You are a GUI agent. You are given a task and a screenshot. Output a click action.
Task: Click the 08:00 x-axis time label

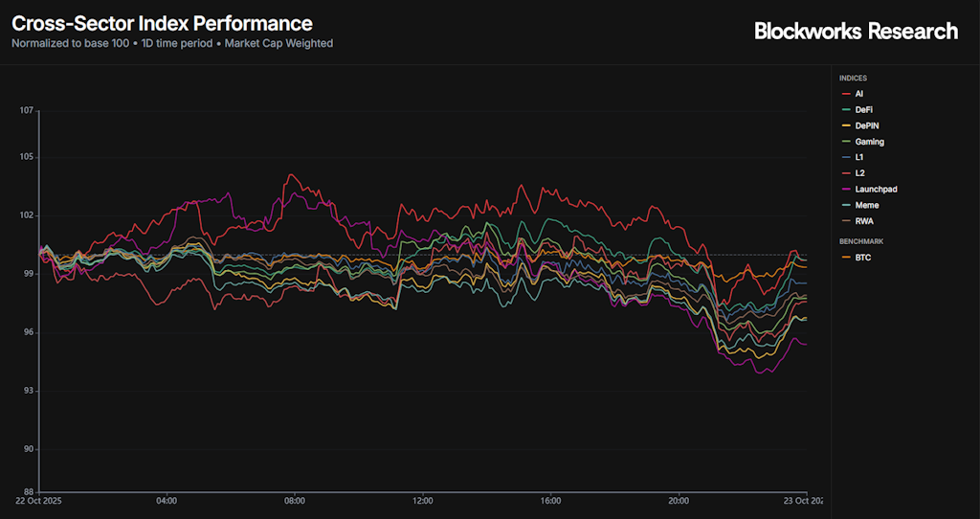click(x=295, y=501)
